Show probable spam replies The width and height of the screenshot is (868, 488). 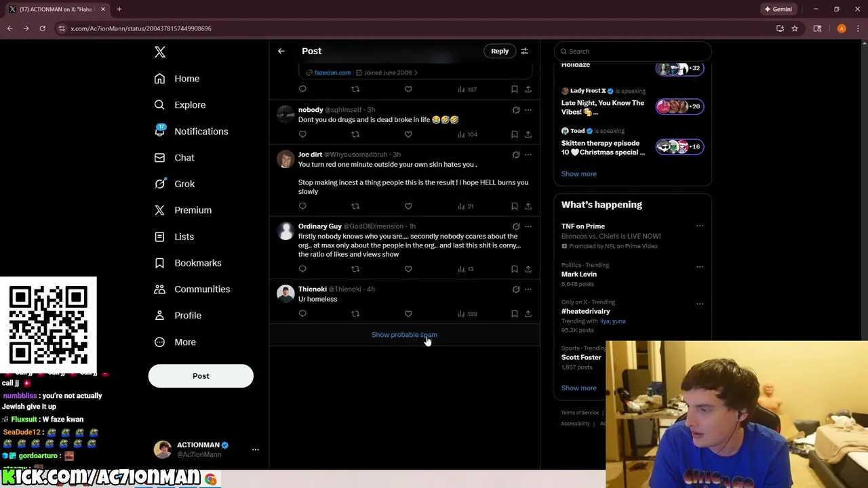click(404, 335)
